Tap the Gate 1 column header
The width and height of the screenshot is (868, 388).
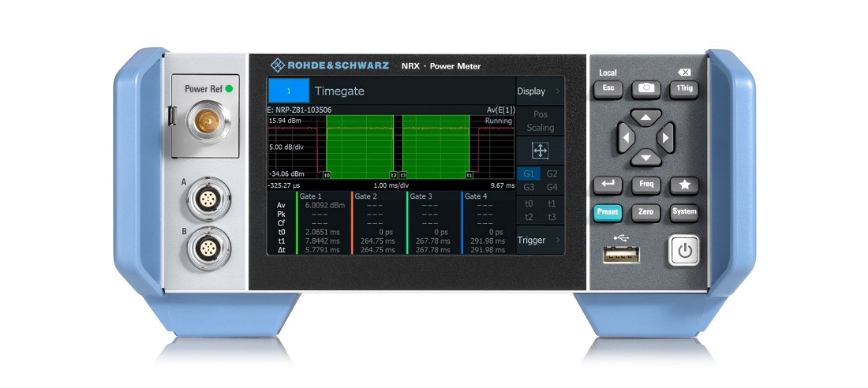click(311, 196)
